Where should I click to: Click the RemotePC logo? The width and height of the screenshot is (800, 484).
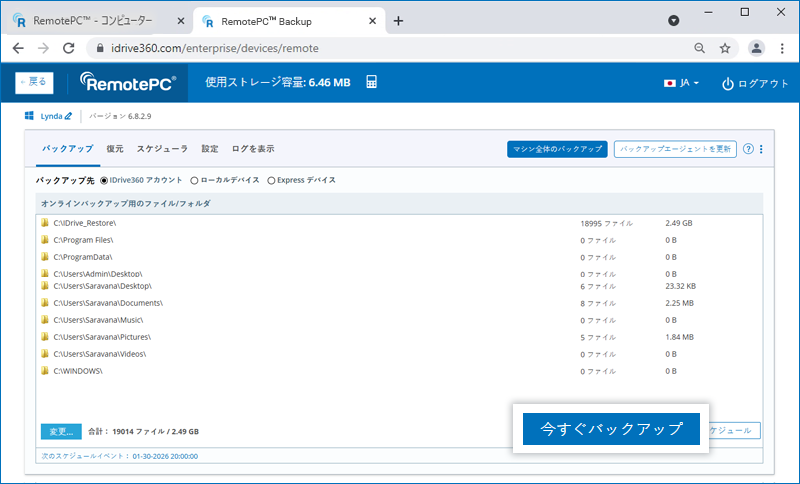128,82
